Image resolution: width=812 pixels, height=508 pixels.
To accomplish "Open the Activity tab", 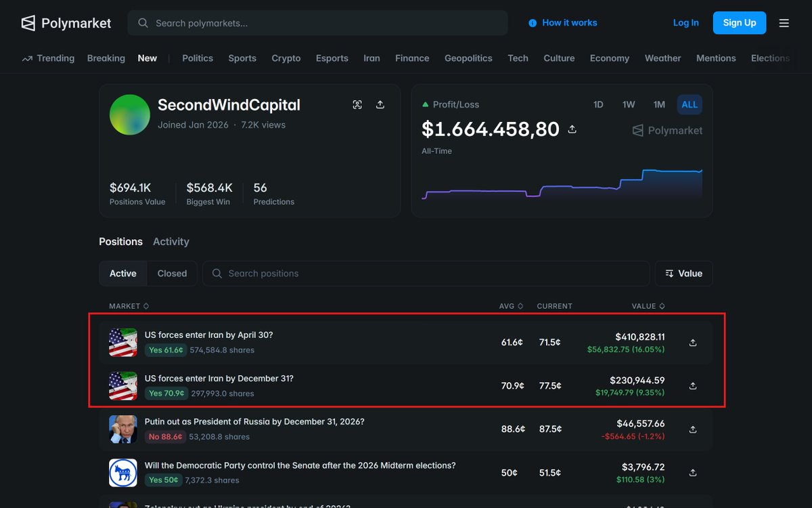I will coord(171,242).
